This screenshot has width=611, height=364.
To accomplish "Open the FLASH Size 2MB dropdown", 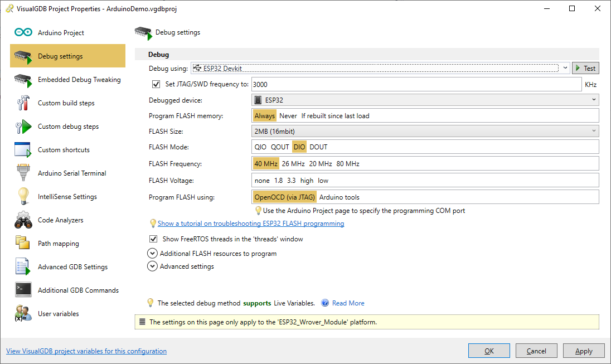I will [425, 132].
